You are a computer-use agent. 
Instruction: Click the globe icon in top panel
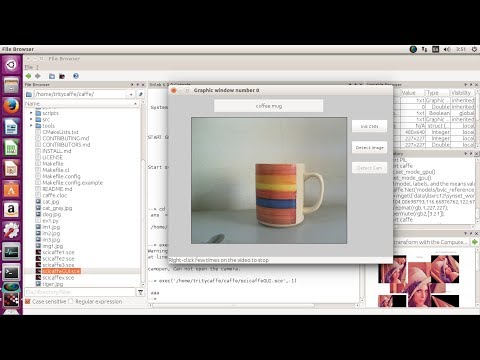click(413, 49)
